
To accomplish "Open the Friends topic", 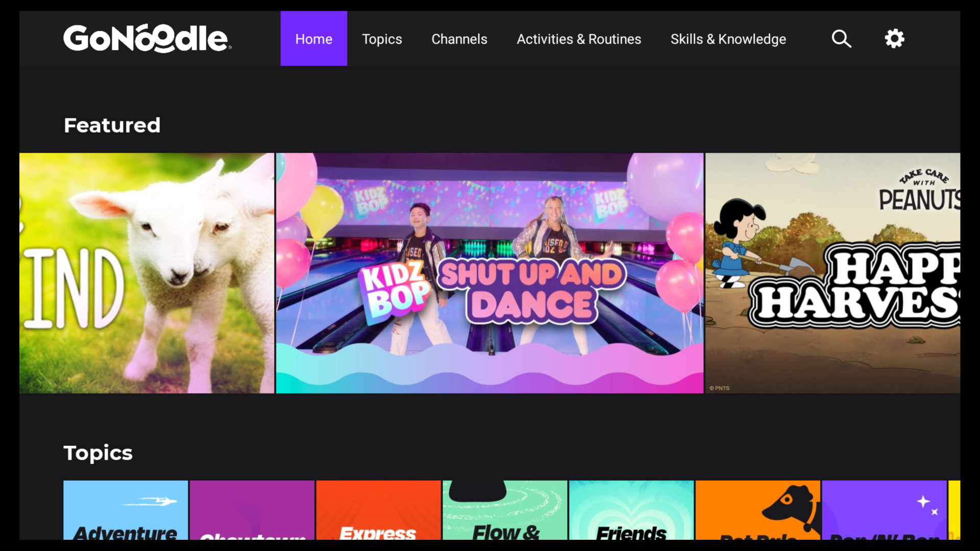I will (631, 515).
